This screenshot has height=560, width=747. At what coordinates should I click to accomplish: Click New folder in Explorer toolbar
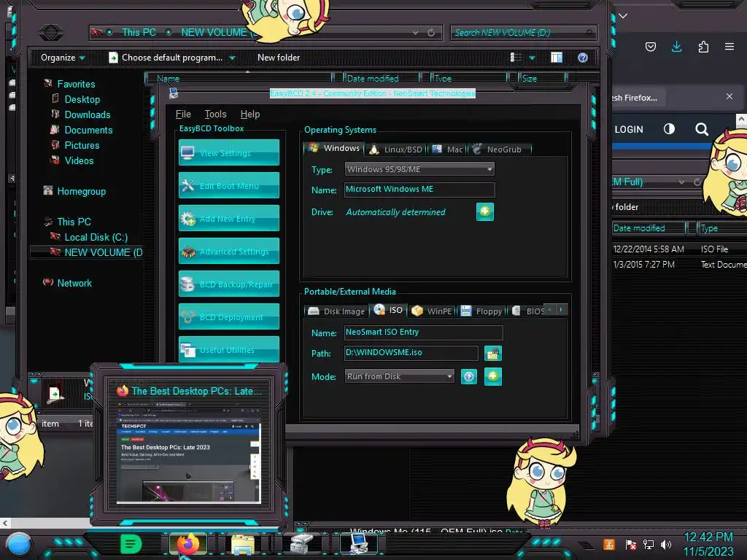[279, 58]
